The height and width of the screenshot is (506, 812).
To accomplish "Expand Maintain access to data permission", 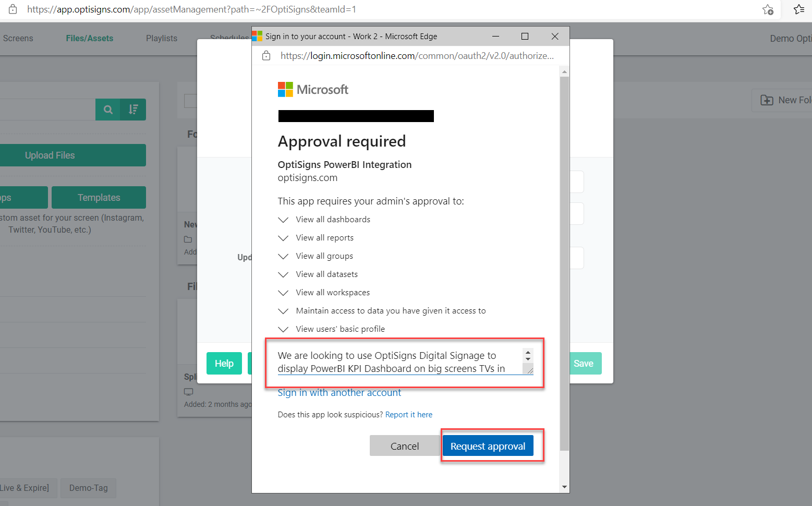I will point(283,311).
